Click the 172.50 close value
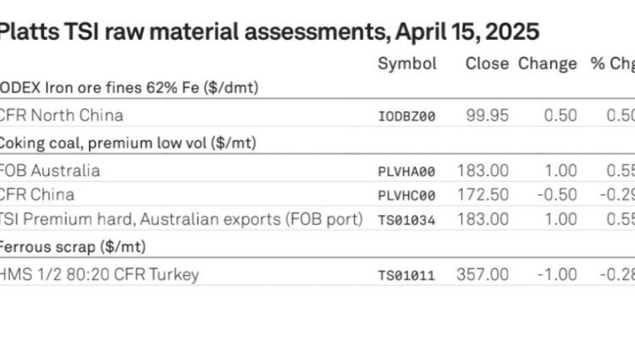This screenshot has height=364, width=635. [483, 195]
